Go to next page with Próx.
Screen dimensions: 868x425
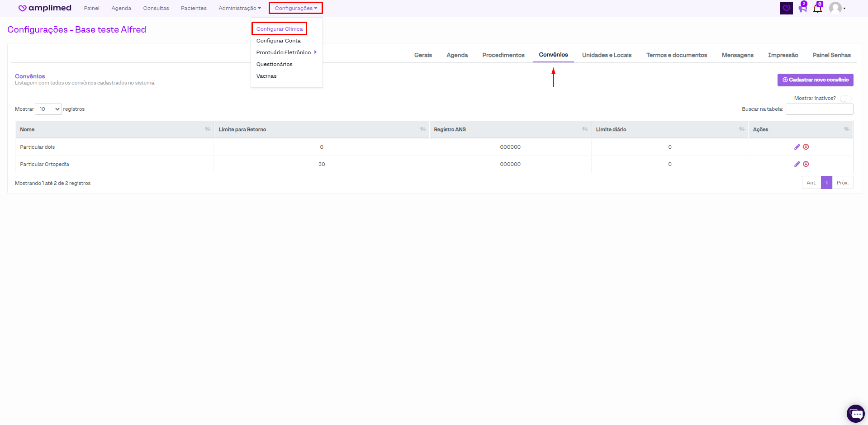842,183
